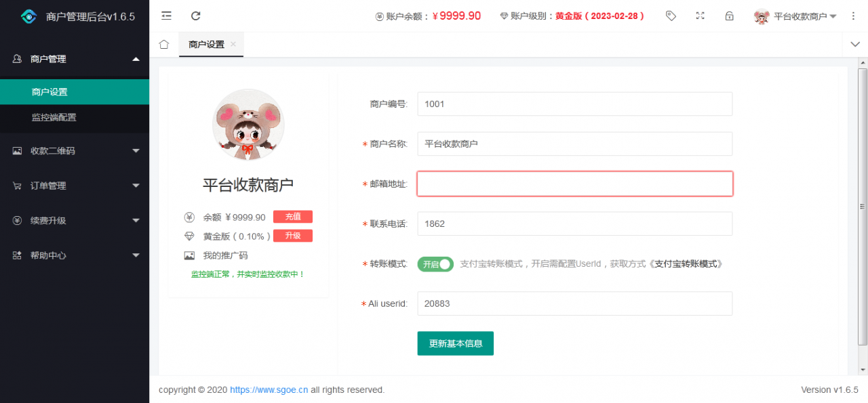
Task: Disable the 转账模式 transfer mode switch
Action: pyautogui.click(x=435, y=264)
